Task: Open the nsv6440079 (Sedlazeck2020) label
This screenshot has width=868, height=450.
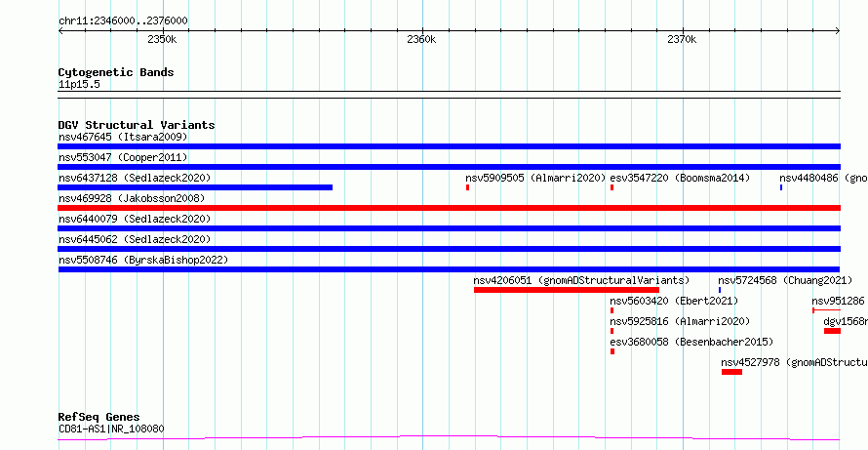Action: click(135, 219)
